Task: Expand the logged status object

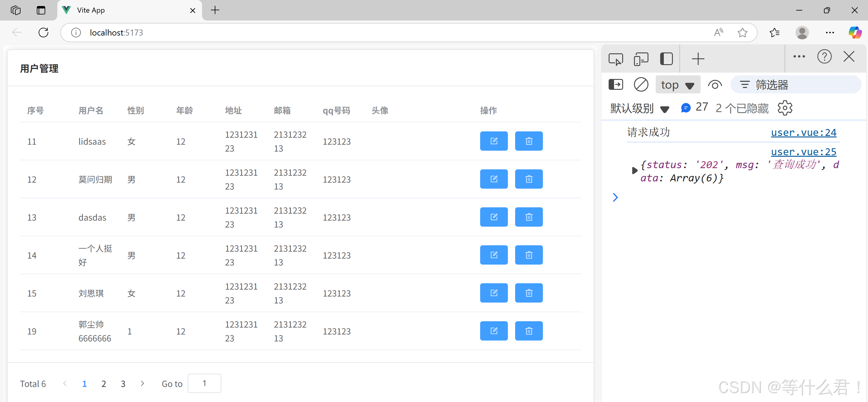Action: pyautogui.click(x=634, y=170)
